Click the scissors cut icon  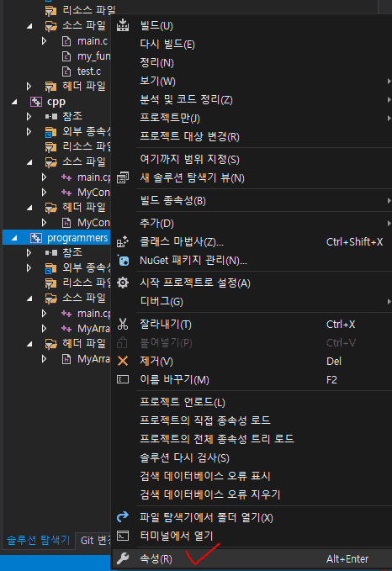coord(123,324)
